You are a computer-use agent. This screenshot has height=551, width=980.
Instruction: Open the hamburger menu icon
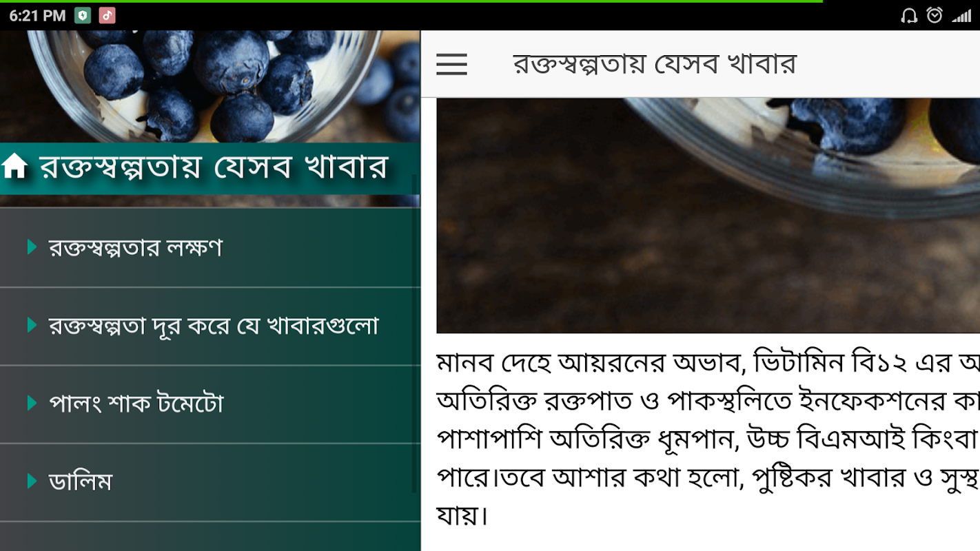[x=451, y=64]
